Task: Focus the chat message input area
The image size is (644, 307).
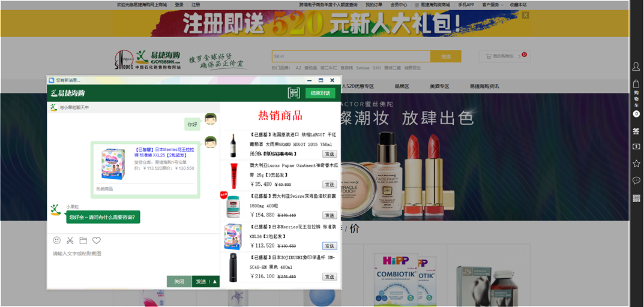Action: (133, 261)
